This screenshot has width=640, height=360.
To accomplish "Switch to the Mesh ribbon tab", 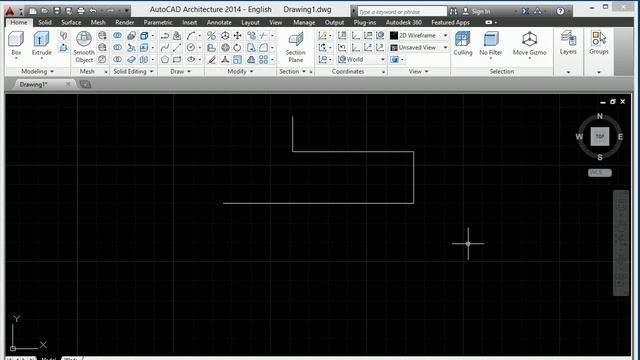I will [98, 22].
